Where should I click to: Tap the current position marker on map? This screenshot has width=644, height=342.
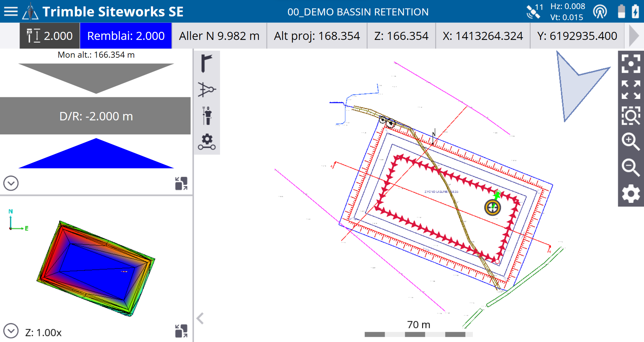pos(492,208)
